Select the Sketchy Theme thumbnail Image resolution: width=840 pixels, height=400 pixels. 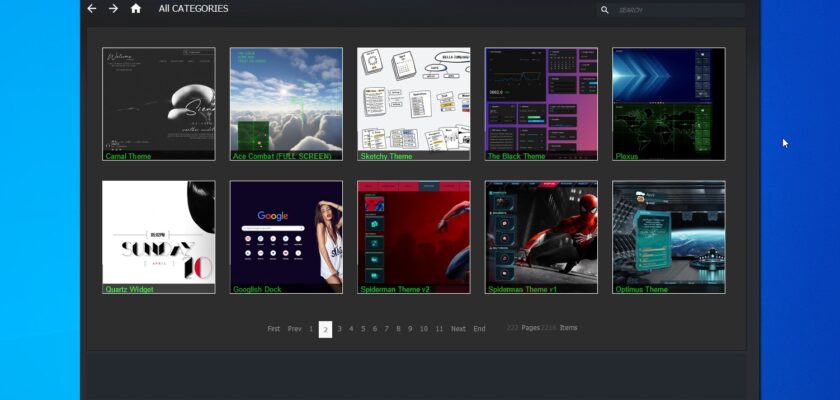(x=413, y=103)
